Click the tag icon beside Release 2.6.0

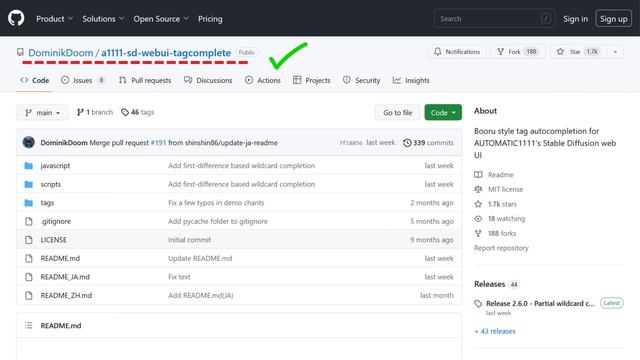pos(478,304)
